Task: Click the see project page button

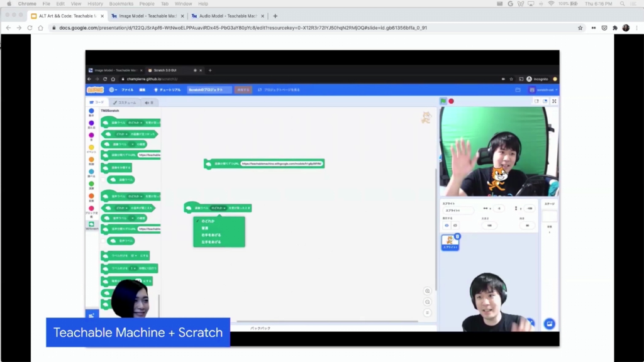Action: pos(279,90)
